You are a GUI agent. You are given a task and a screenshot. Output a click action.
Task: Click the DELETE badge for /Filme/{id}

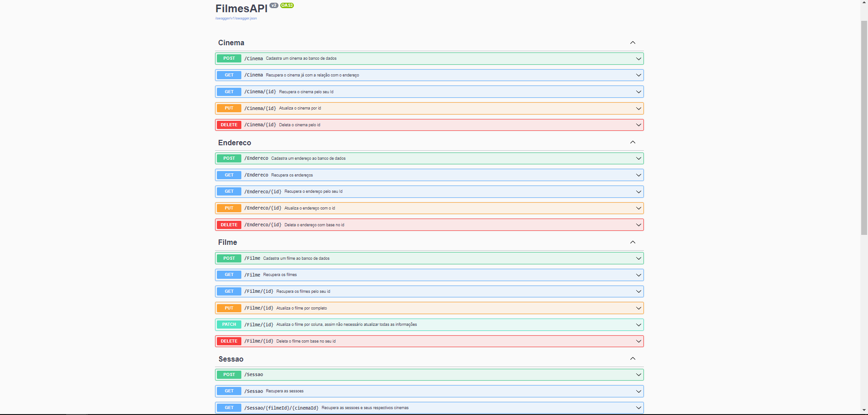pyautogui.click(x=229, y=341)
